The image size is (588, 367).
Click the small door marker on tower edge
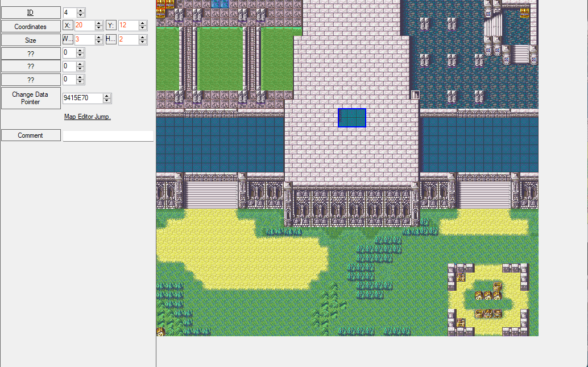click(x=415, y=95)
